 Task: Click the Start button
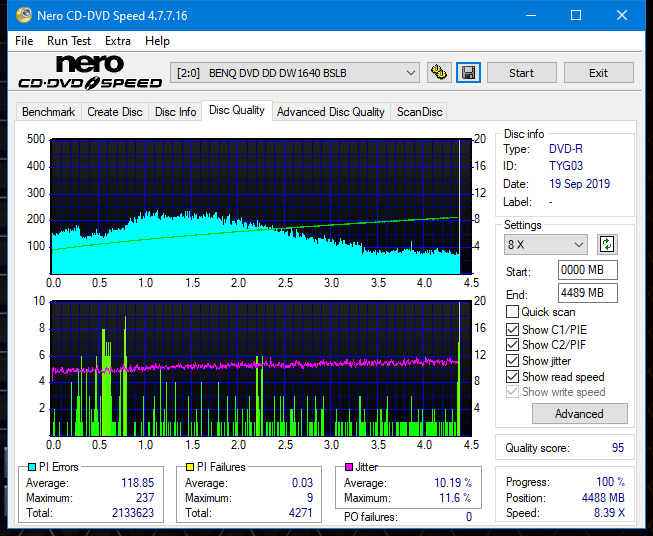tap(521, 73)
